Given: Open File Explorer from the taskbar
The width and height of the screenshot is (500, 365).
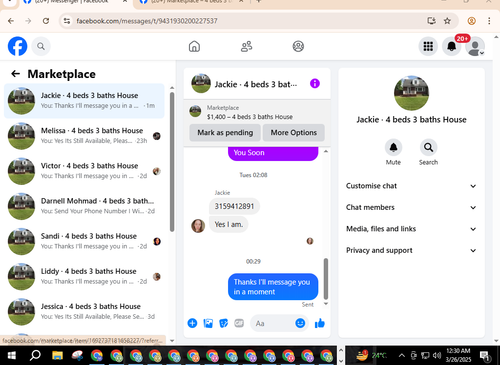Looking at the screenshot, I should pos(57,356).
